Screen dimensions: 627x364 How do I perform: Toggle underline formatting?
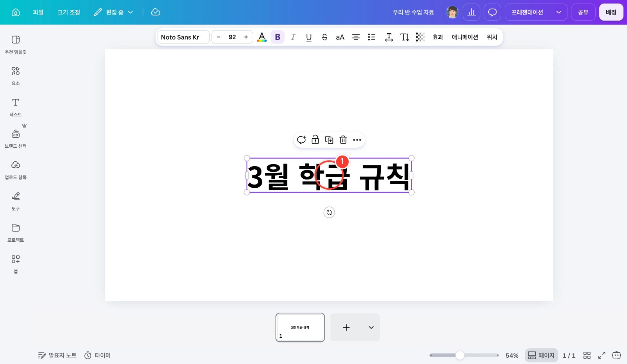[x=309, y=37]
